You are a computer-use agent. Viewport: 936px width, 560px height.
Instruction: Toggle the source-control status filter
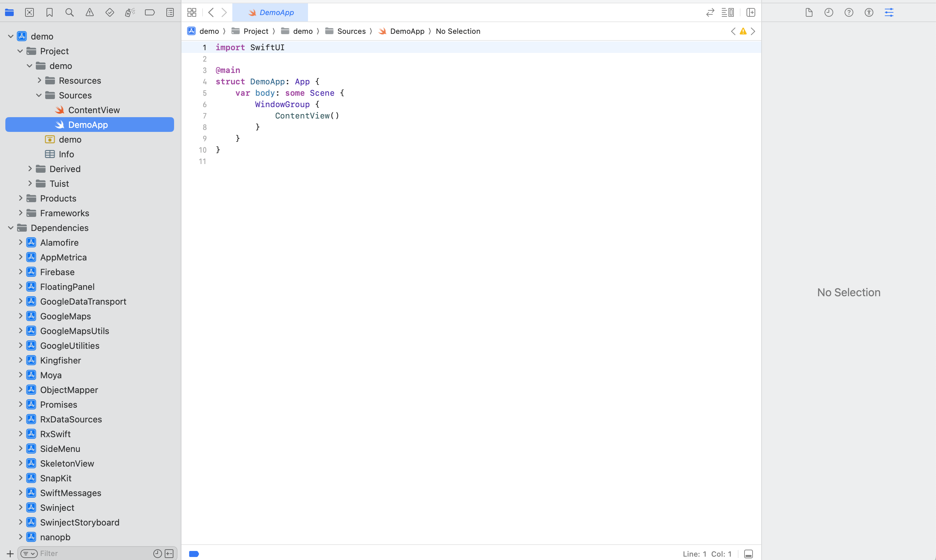(169, 554)
